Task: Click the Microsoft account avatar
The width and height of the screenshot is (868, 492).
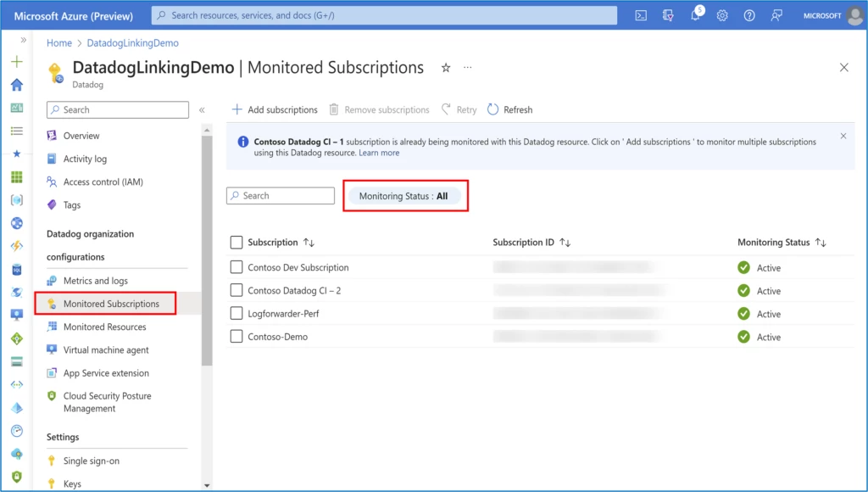Action: coord(854,15)
